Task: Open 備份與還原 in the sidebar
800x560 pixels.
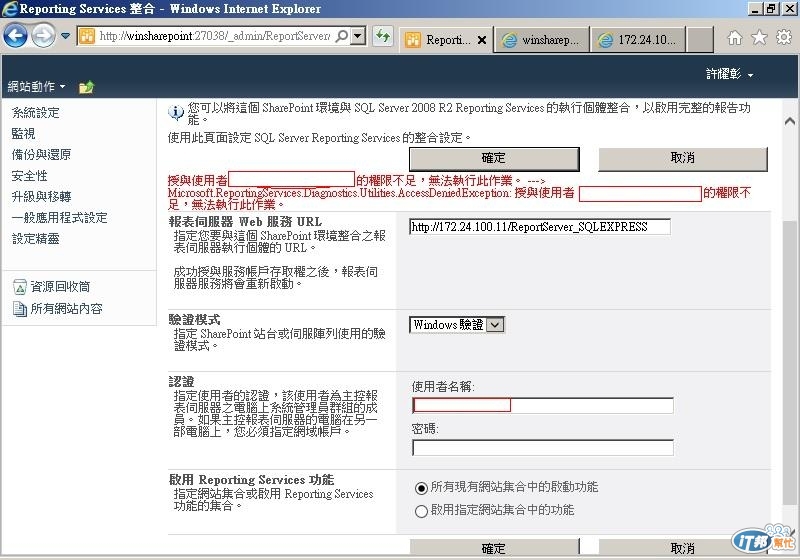Action: coord(41,155)
